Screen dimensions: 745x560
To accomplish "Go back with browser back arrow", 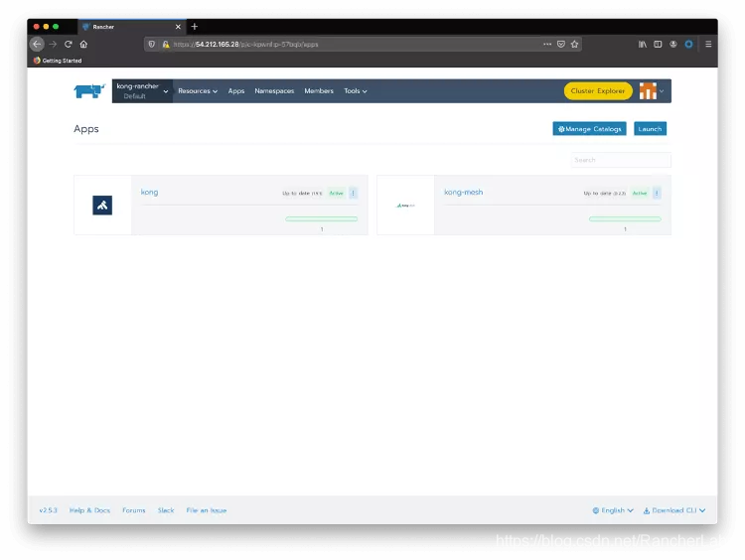I will pyautogui.click(x=37, y=44).
